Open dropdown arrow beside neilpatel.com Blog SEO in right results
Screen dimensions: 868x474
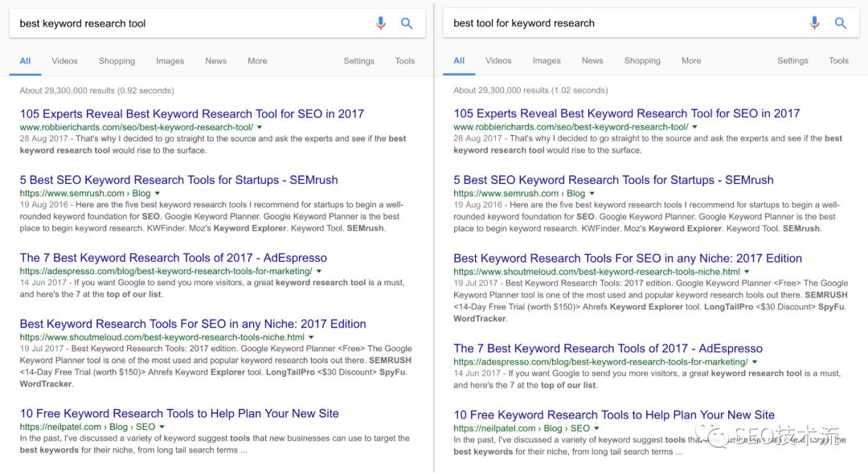[596, 428]
